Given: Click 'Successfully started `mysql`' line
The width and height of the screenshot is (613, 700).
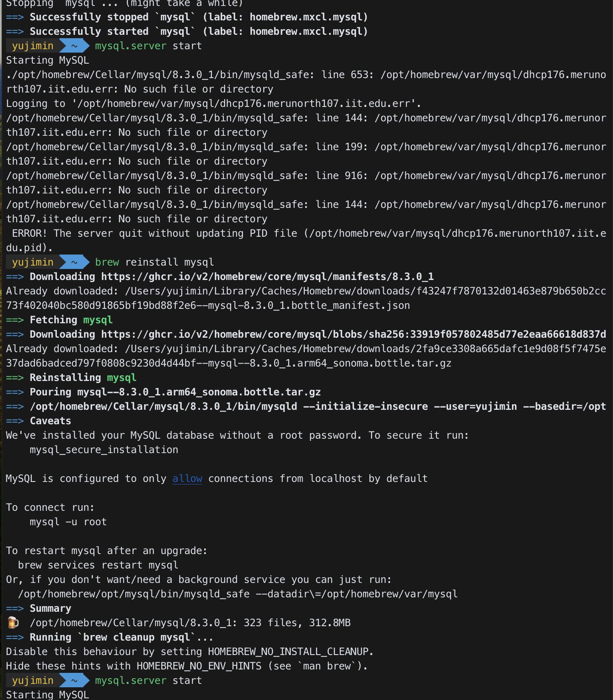Looking at the screenshot, I should pyautogui.click(x=187, y=31).
